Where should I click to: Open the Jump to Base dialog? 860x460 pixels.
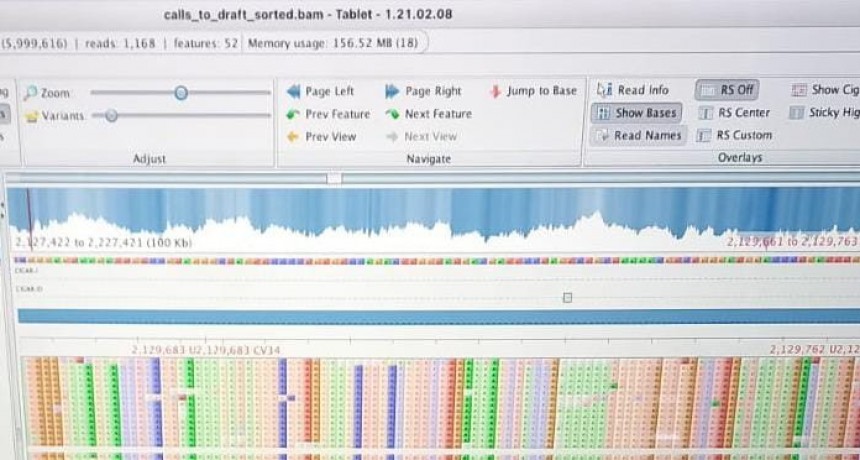533,91
